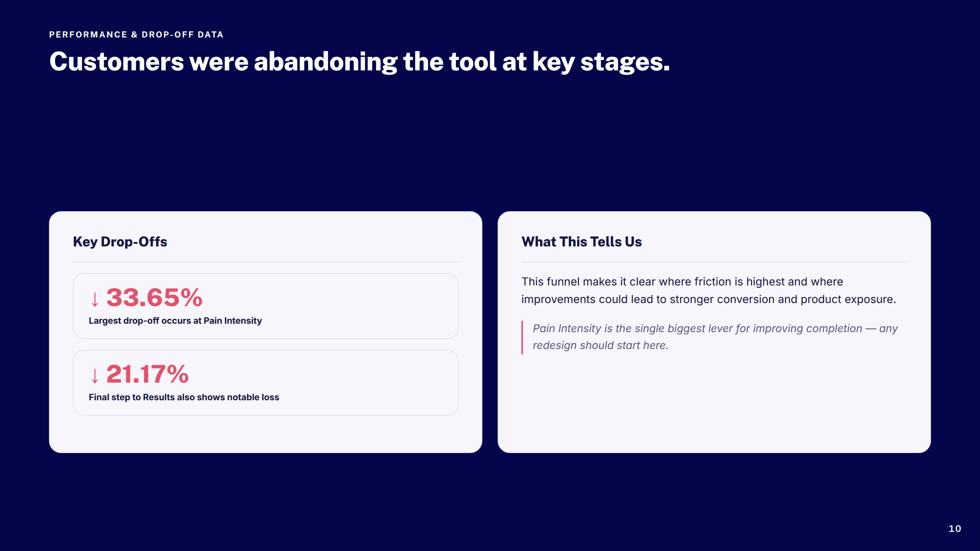
Task: Click the What This Tells Us heading
Action: [x=581, y=242]
